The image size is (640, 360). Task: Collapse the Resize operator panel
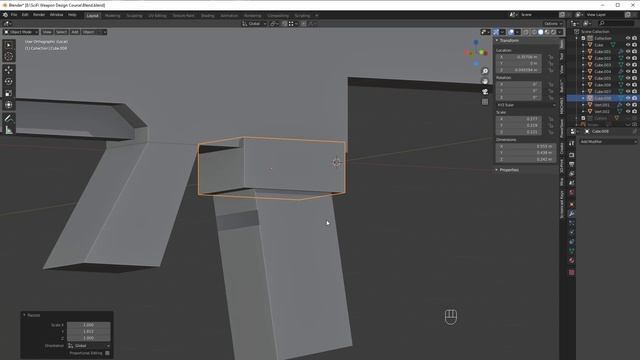[32, 315]
